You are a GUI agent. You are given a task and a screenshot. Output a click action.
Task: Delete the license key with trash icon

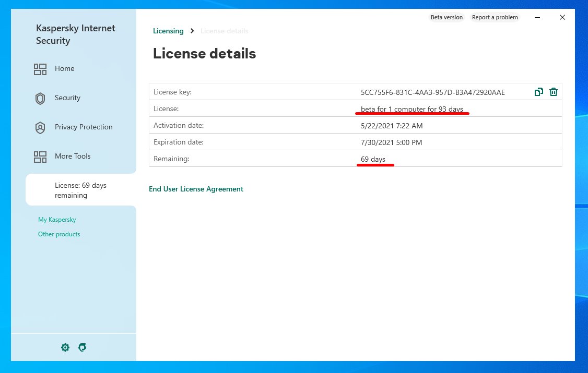tap(554, 92)
